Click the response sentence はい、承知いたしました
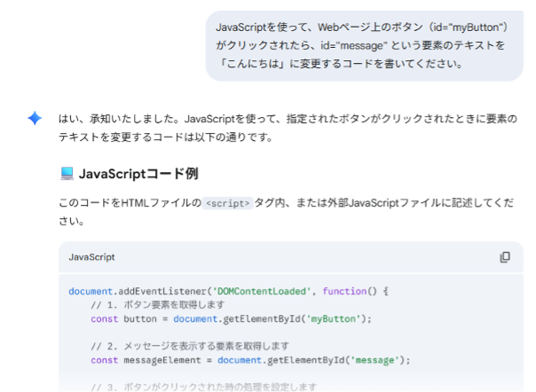Image resolution: width=536 pixels, height=392 pixels. pos(288,128)
